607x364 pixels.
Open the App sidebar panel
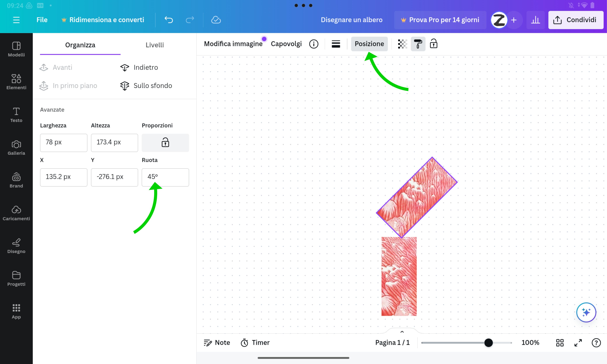pyautogui.click(x=16, y=311)
